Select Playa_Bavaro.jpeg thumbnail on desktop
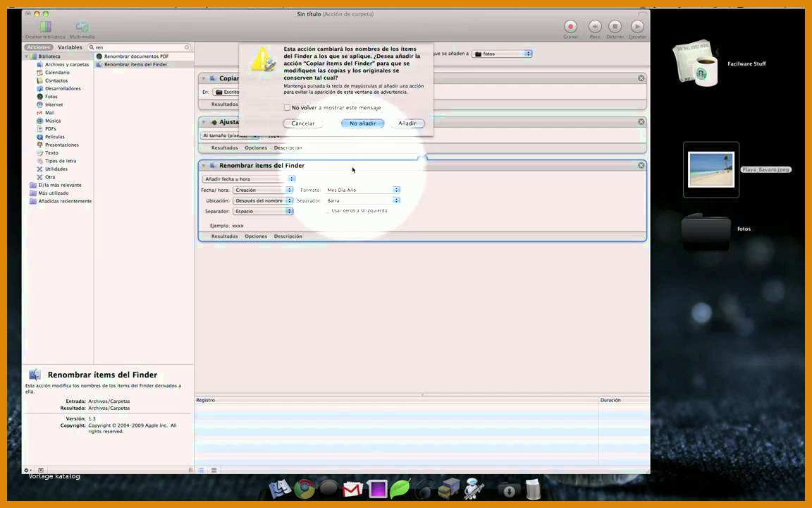The height and width of the screenshot is (508, 812). coord(711,169)
